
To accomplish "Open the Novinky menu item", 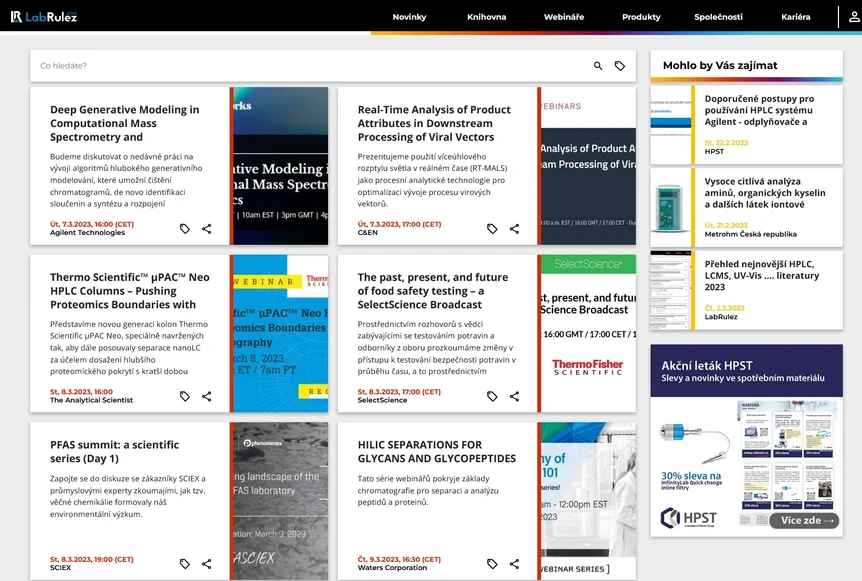I will tap(410, 17).
